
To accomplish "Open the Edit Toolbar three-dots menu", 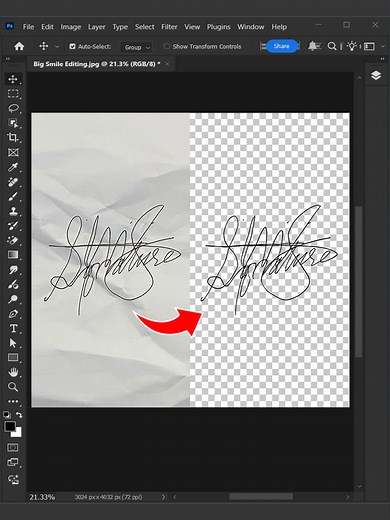I will pos(13,401).
